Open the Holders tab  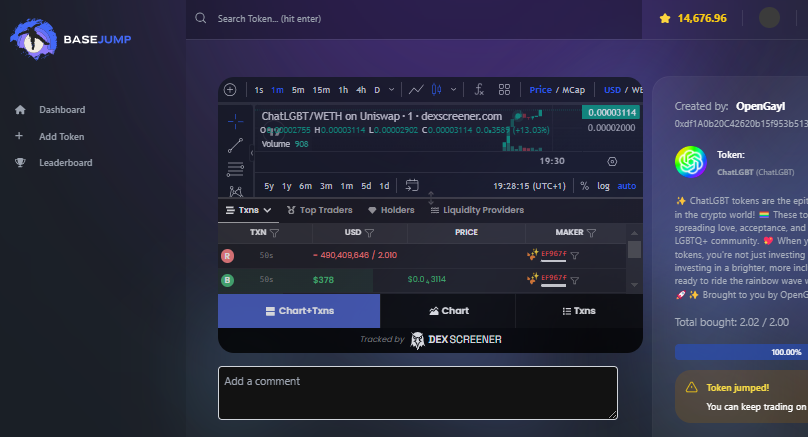391,210
